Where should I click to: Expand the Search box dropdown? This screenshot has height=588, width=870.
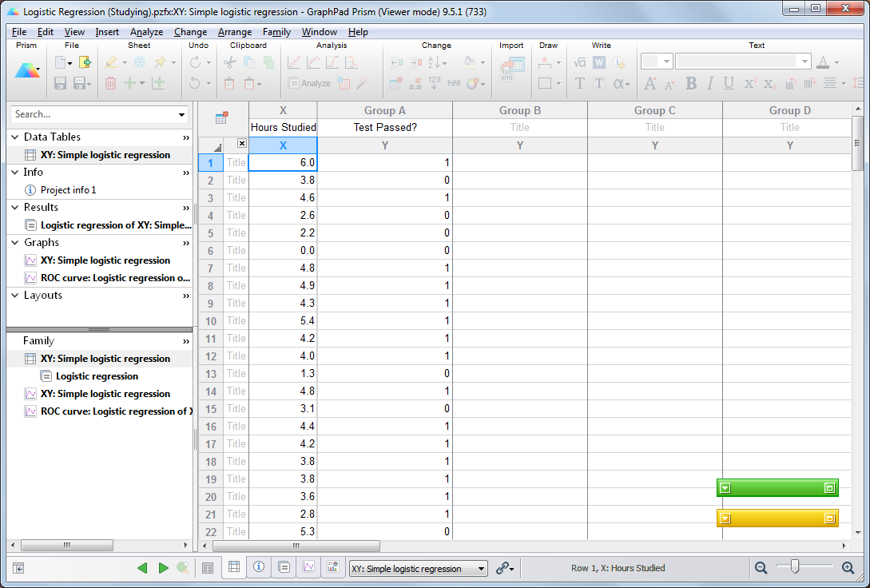pyautogui.click(x=181, y=115)
